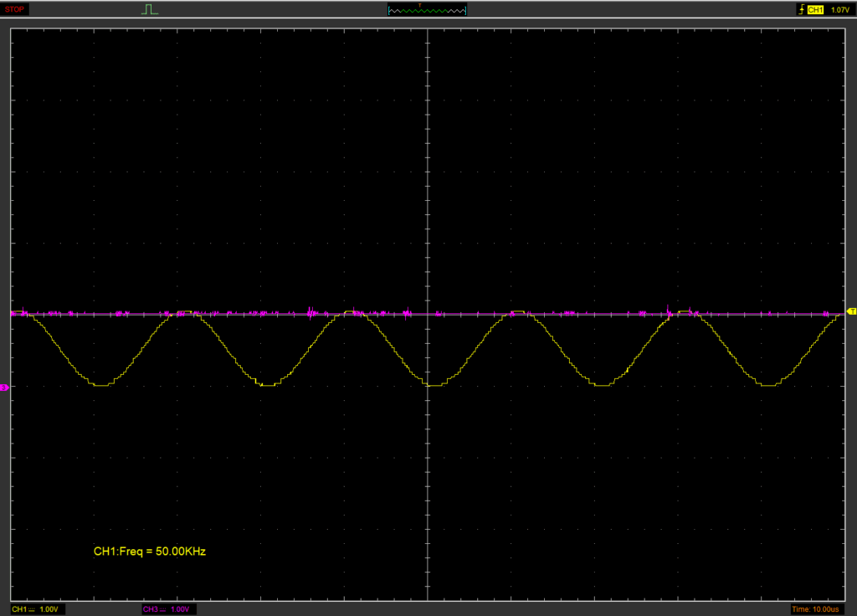Open the CH1 1.00V vertical scale readout
857x616 pixels.
click(x=48, y=608)
